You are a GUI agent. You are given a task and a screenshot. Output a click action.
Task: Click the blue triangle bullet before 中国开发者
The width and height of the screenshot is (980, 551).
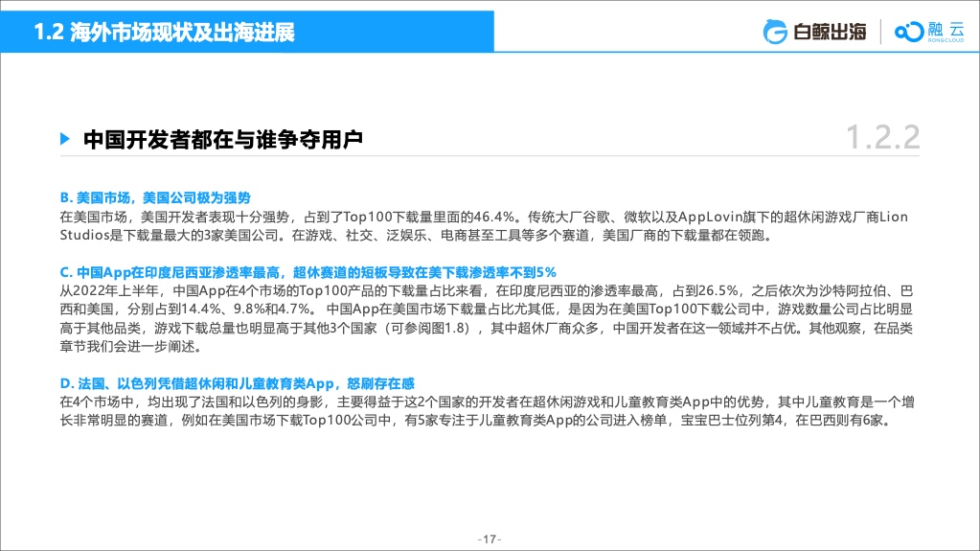[65, 139]
